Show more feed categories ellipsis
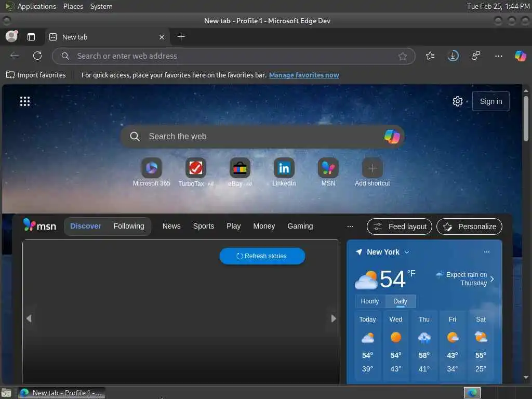532x399 pixels. click(350, 227)
